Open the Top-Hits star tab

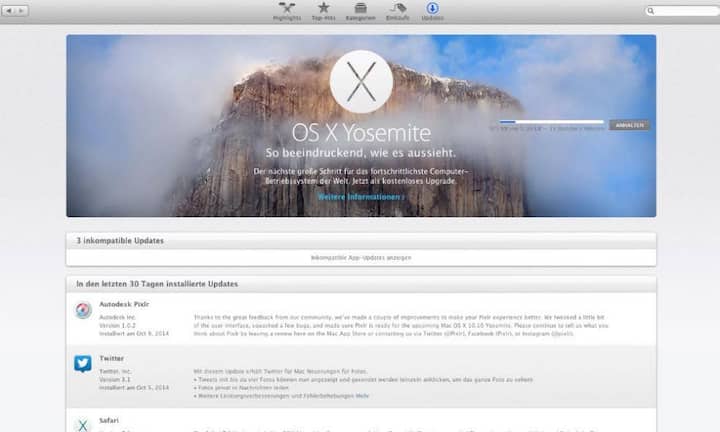click(x=324, y=11)
